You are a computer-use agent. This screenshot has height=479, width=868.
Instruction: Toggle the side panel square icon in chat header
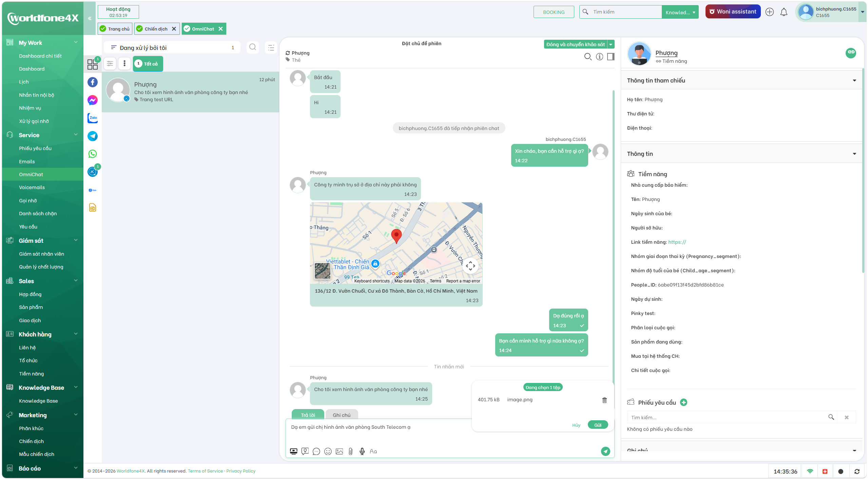point(611,57)
